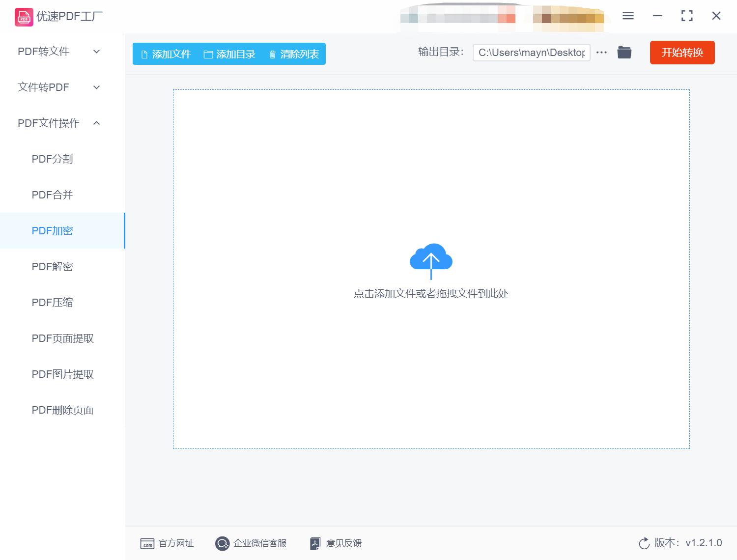The height and width of the screenshot is (560, 737).
Task: Open the PDF压缩 tool
Action: (x=52, y=302)
